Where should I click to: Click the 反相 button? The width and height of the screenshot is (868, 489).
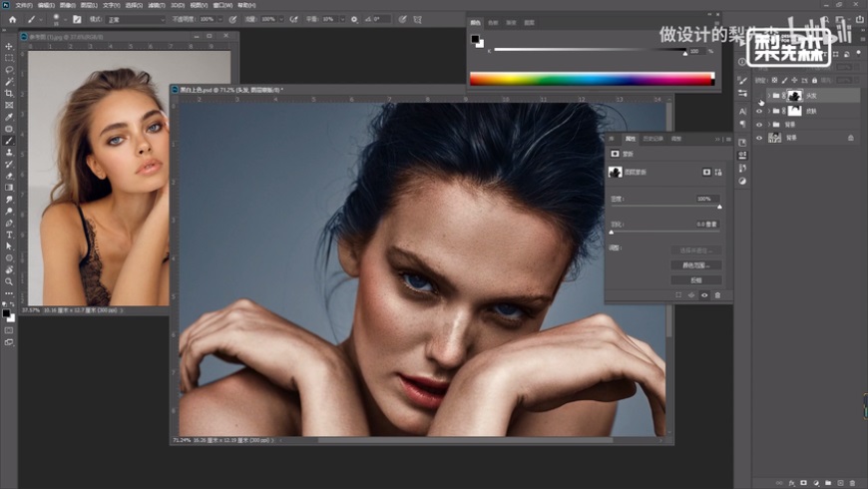point(696,280)
